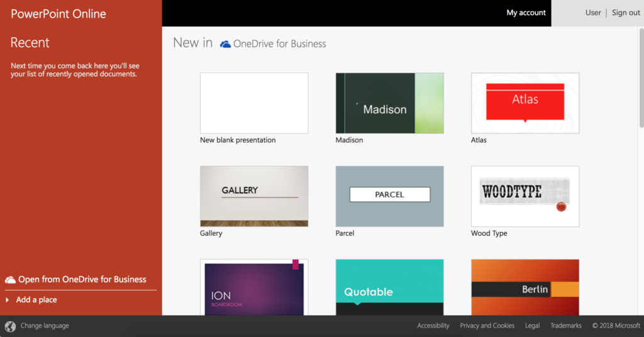This screenshot has height=337, width=644.
Task: Click Add a place
Action: [36, 300]
